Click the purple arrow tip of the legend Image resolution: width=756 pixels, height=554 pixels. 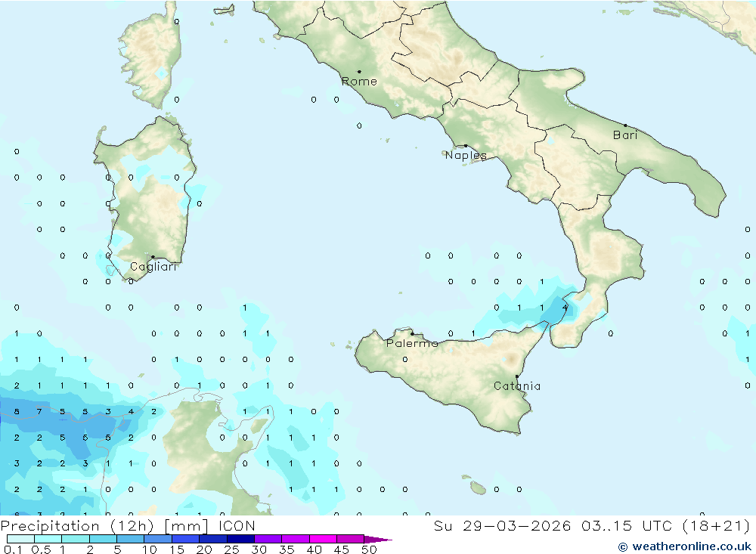[378, 540]
